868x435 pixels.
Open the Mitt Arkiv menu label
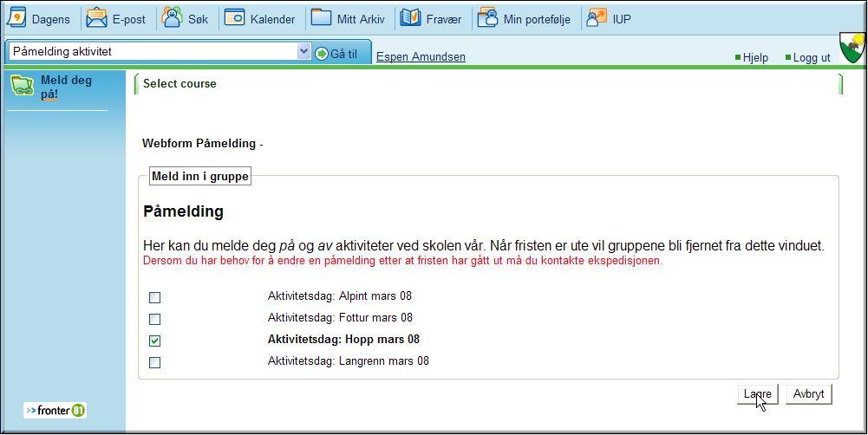point(361,19)
